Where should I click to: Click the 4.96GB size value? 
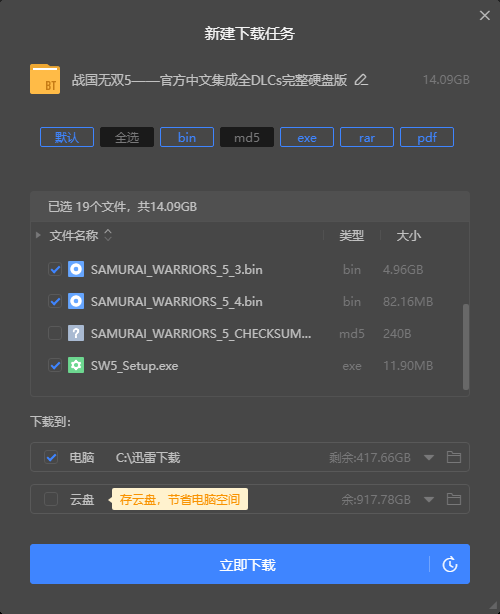tap(403, 269)
